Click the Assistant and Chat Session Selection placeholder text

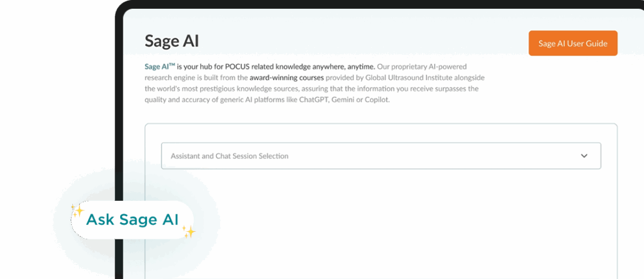[x=230, y=156]
